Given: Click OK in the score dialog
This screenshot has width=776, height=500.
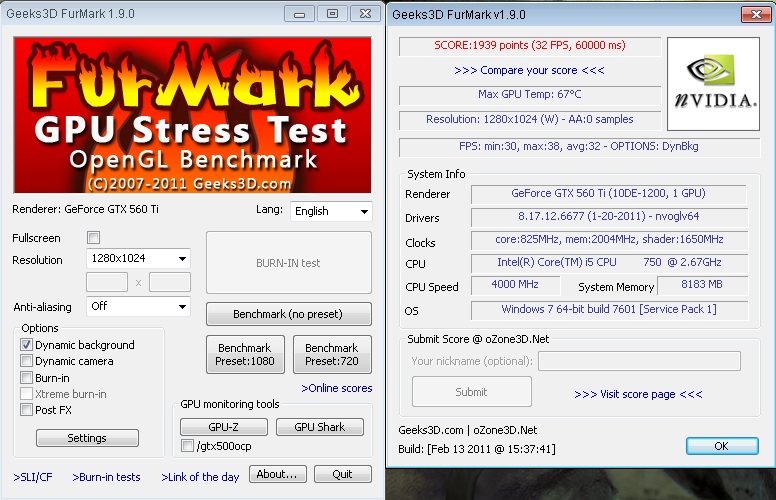Looking at the screenshot, I should click(722, 446).
